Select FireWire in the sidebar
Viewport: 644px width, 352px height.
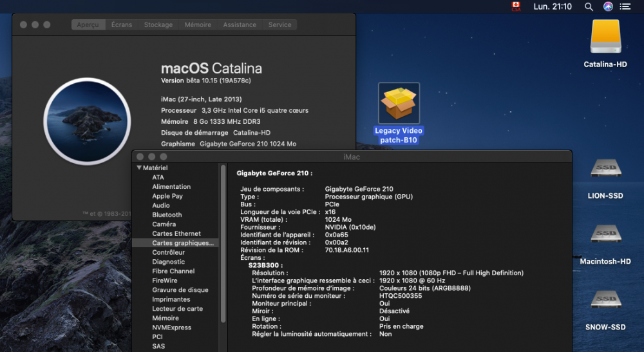(x=165, y=280)
